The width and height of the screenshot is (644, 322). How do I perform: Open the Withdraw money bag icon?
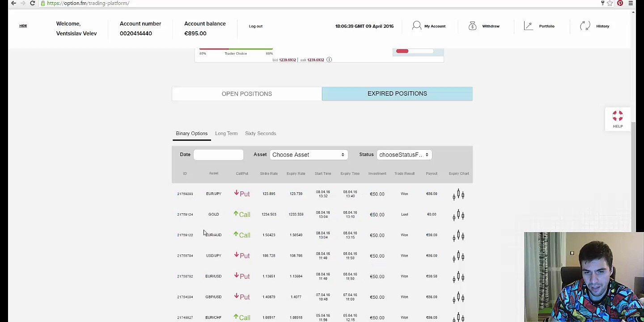(473, 26)
